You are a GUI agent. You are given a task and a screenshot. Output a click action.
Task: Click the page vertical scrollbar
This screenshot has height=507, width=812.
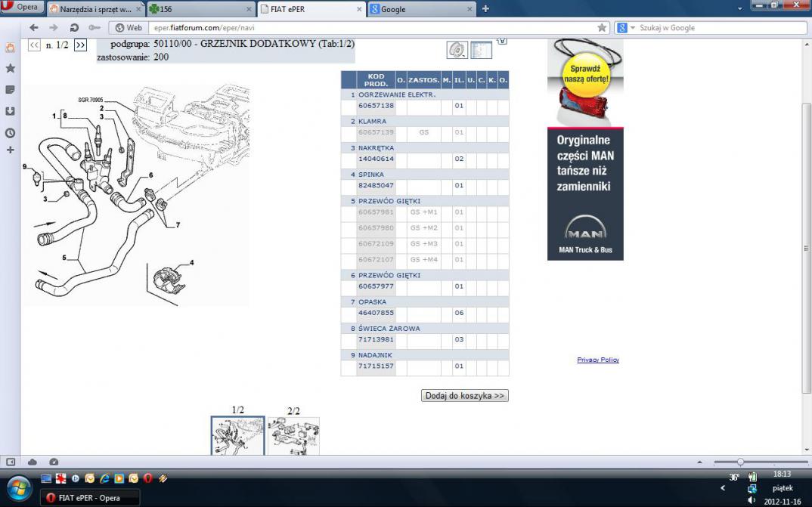tap(806, 247)
